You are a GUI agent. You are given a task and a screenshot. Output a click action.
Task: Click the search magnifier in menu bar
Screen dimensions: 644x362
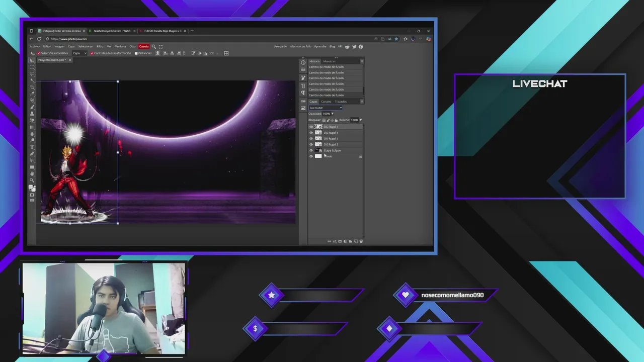(x=153, y=46)
